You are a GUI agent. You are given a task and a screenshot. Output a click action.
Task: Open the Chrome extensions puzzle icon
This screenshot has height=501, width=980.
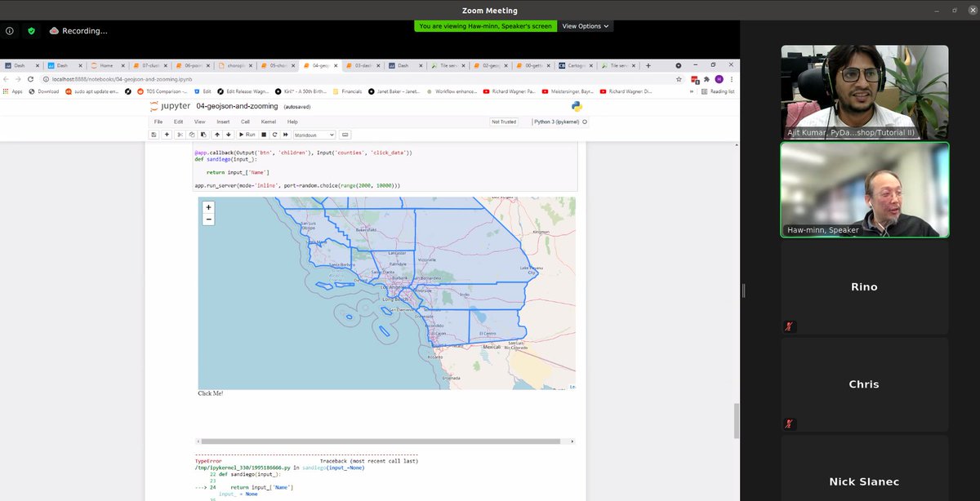(x=706, y=79)
